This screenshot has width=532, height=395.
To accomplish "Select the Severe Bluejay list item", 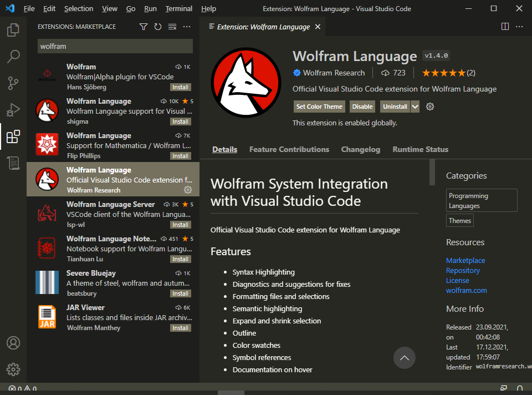I will [113, 282].
